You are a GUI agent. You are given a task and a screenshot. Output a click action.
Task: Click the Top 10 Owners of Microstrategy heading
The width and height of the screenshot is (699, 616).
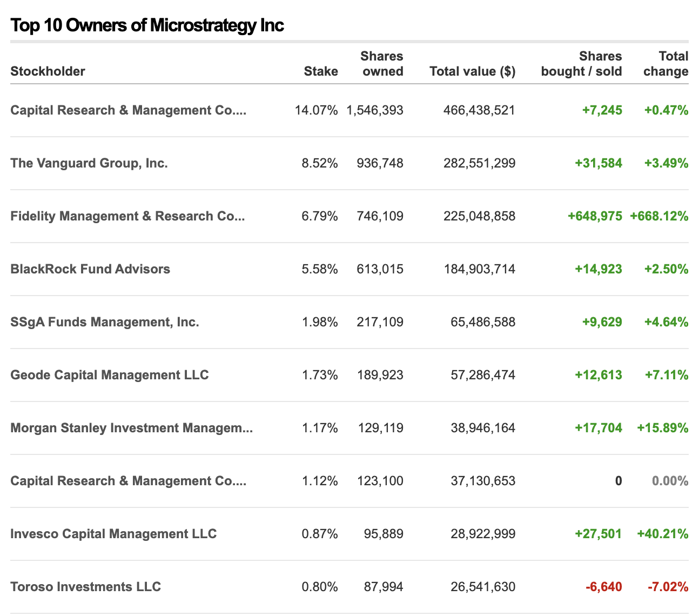point(147,25)
